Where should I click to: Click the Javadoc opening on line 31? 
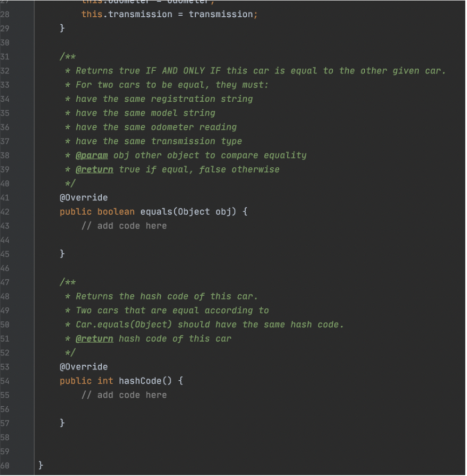pos(68,57)
